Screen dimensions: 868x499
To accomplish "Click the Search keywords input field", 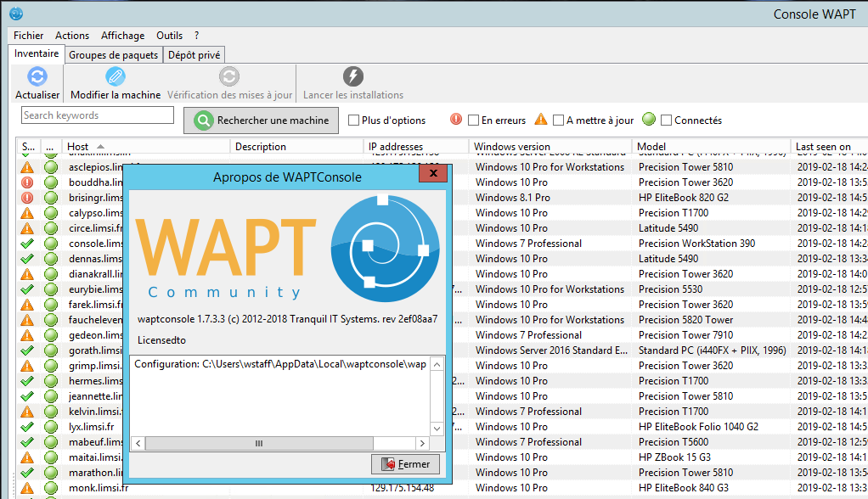I will pos(98,115).
